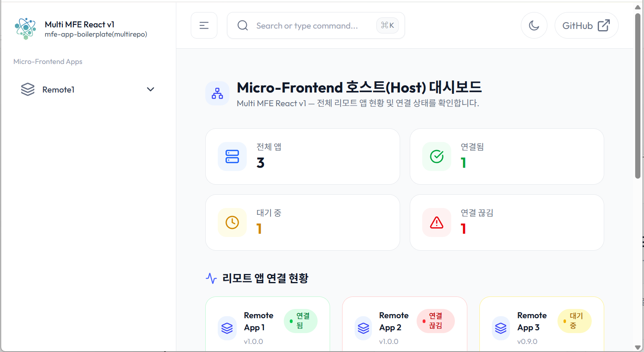Click the GitHub external link icon
Image resolution: width=644 pixels, height=352 pixels.
pos(603,25)
